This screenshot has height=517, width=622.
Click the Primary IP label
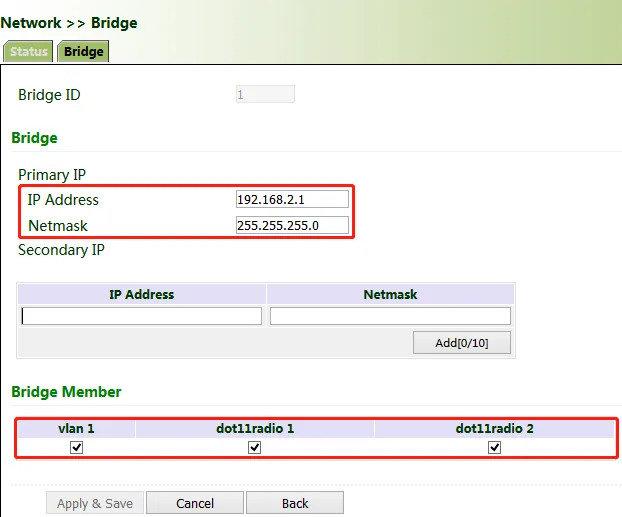click(52, 175)
